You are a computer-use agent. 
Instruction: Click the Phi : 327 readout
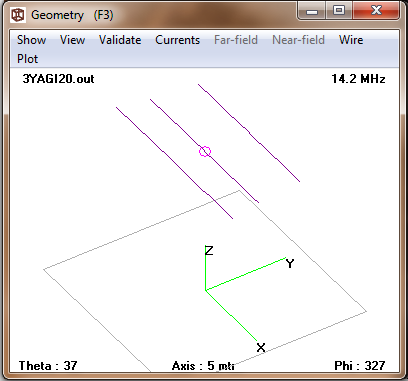(x=360, y=366)
